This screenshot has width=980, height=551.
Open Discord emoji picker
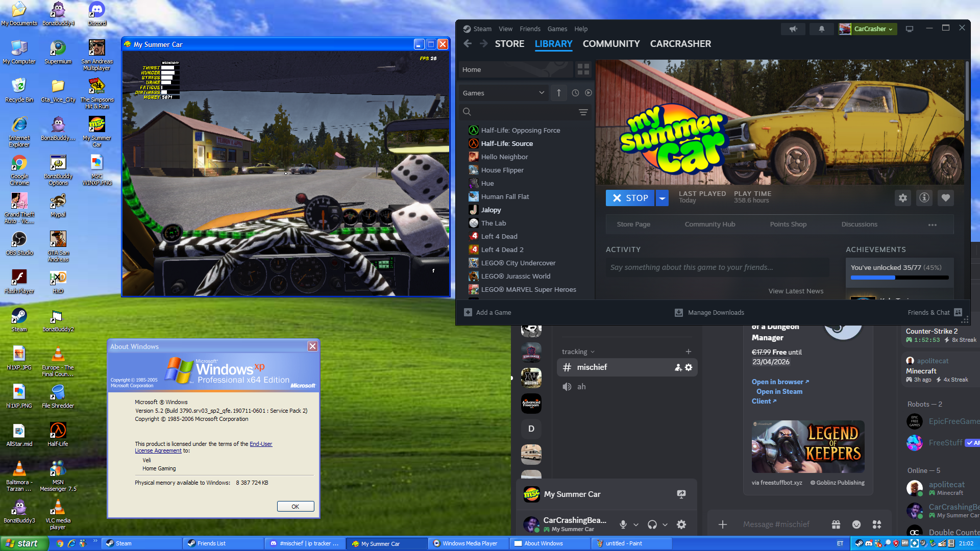coord(856,524)
